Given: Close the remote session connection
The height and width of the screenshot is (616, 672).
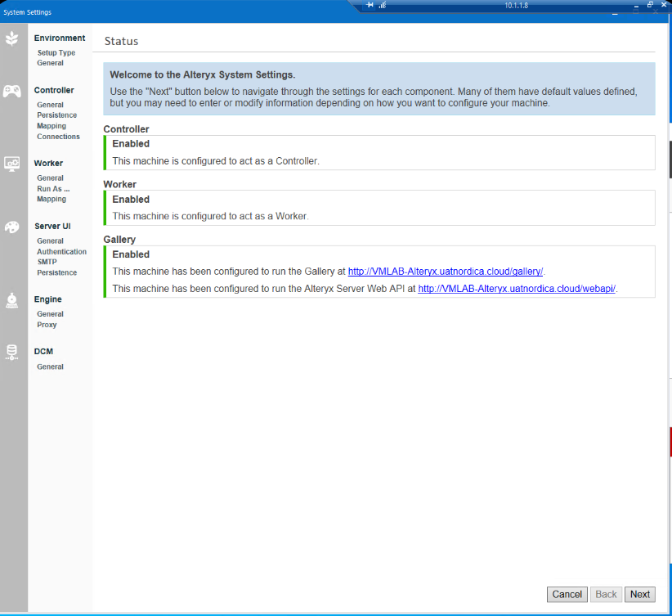Looking at the screenshot, I should (x=664, y=5).
